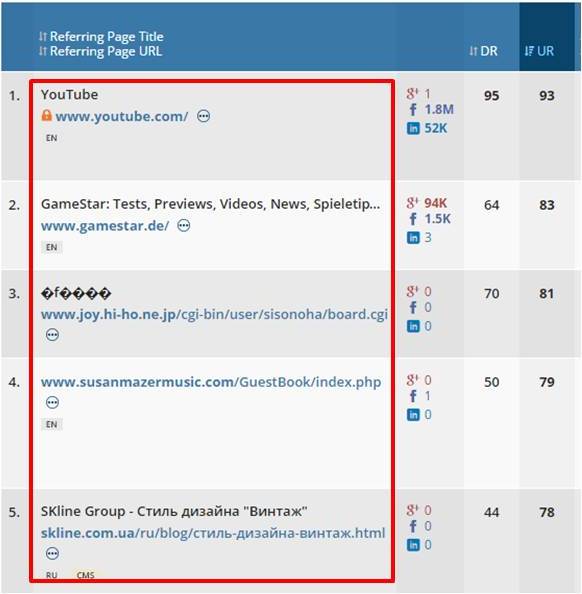
Task: Sort by Referring Page Title
Action: coord(101,36)
